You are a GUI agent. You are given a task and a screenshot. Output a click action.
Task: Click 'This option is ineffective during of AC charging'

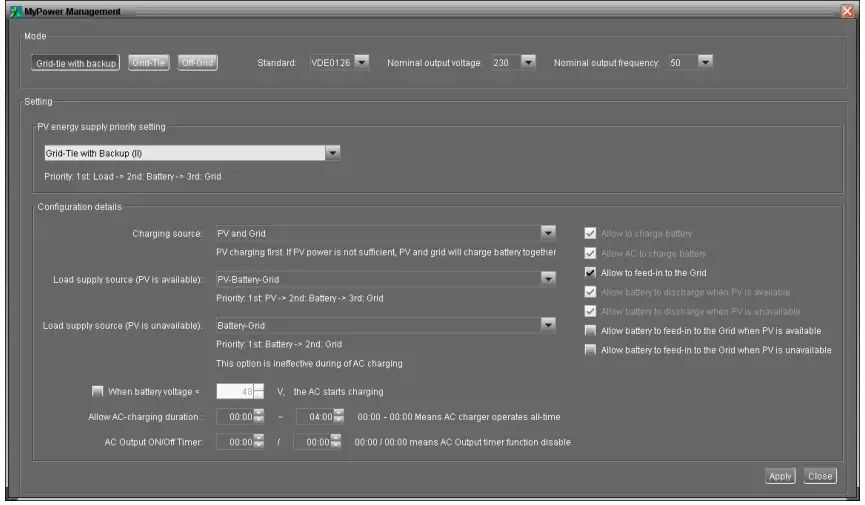pos(309,364)
